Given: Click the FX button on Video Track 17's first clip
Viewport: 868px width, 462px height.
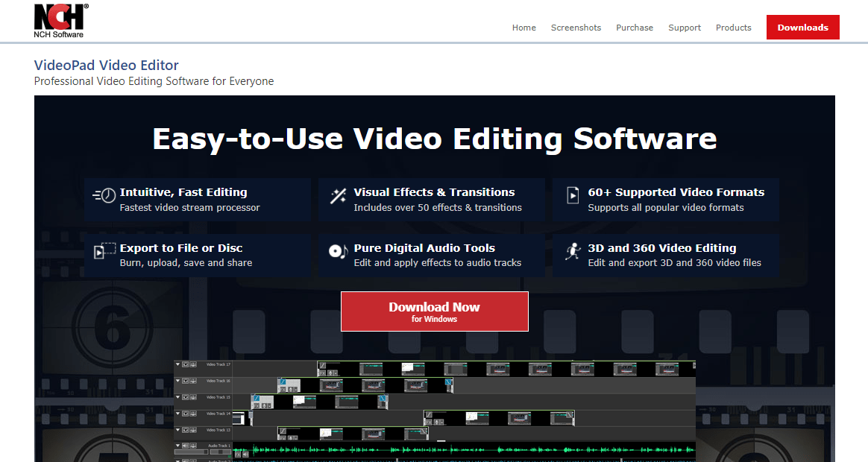Looking at the screenshot, I should (323, 373).
